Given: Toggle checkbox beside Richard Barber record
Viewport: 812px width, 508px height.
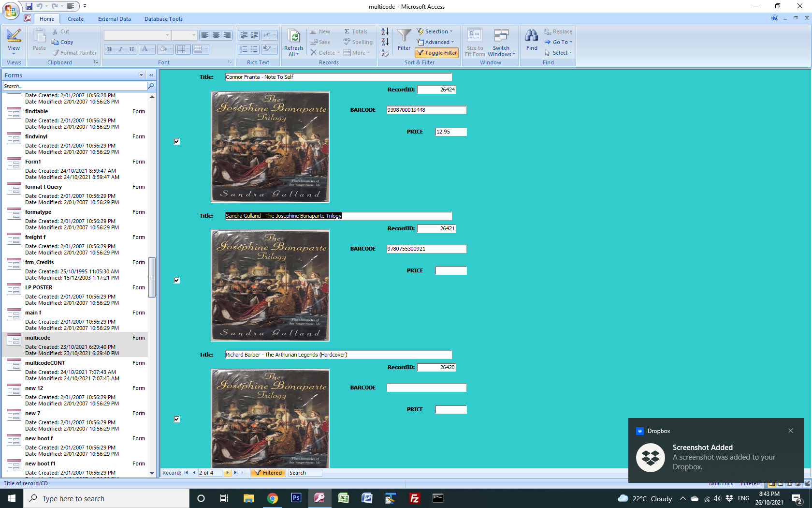Looking at the screenshot, I should [x=176, y=419].
